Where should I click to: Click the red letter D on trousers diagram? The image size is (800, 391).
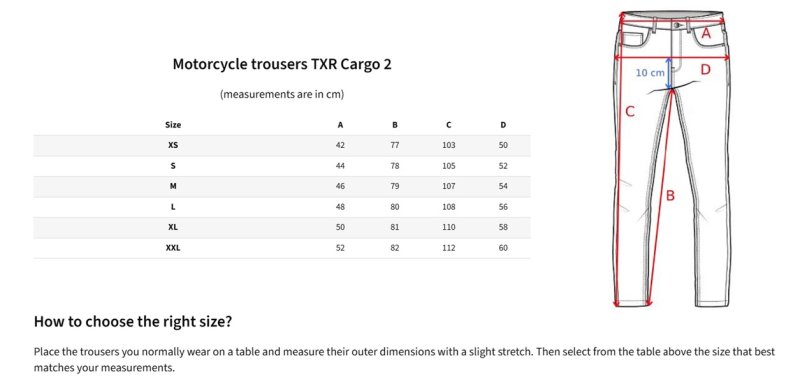(x=705, y=69)
